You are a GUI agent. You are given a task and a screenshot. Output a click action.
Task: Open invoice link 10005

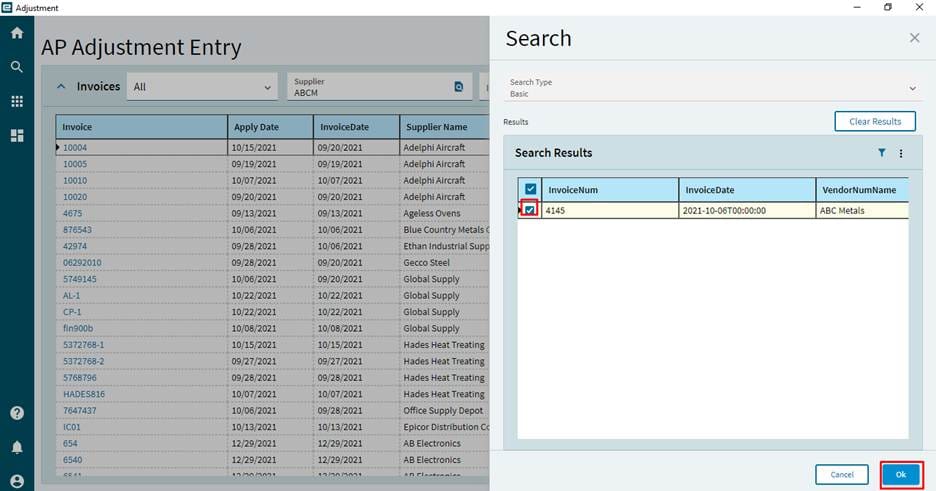click(x=75, y=164)
